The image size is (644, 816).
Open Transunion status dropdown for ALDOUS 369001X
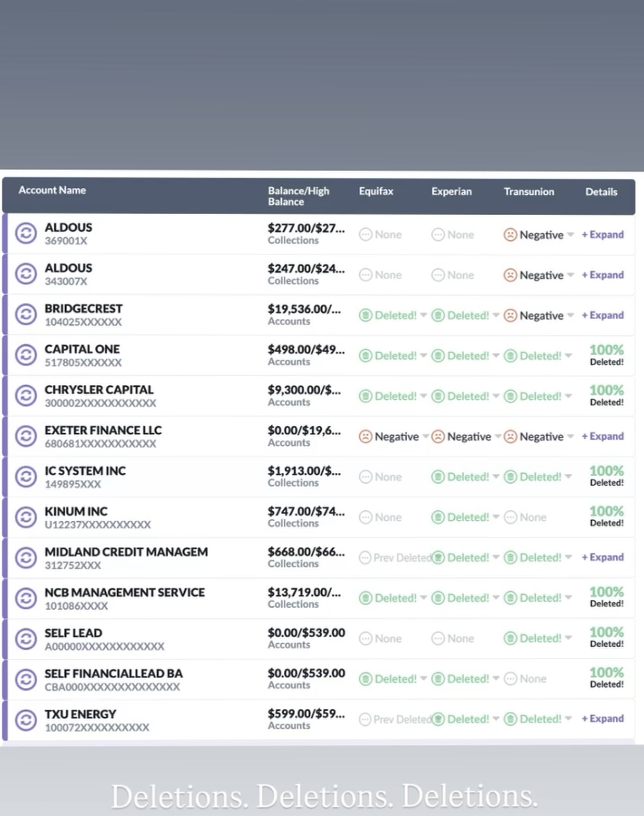pos(570,235)
